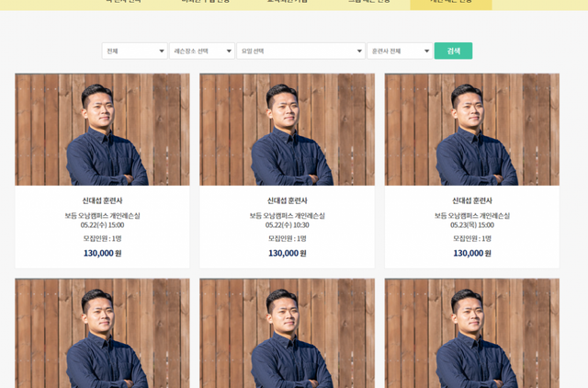Viewport: 588px width, 388px height.
Task: Open second-row right trainer photo
Action: [471, 333]
